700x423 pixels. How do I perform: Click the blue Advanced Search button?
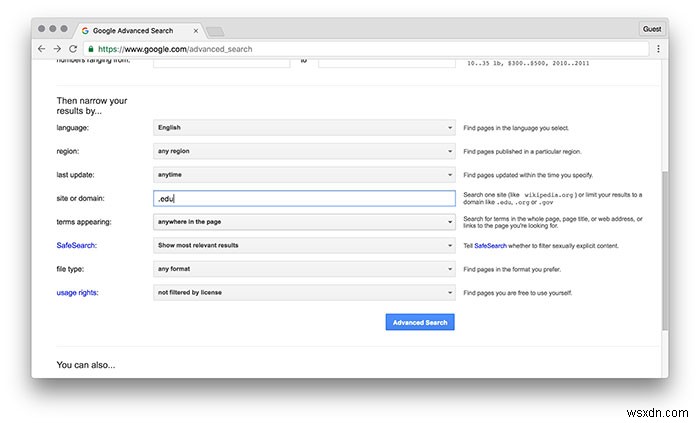420,322
